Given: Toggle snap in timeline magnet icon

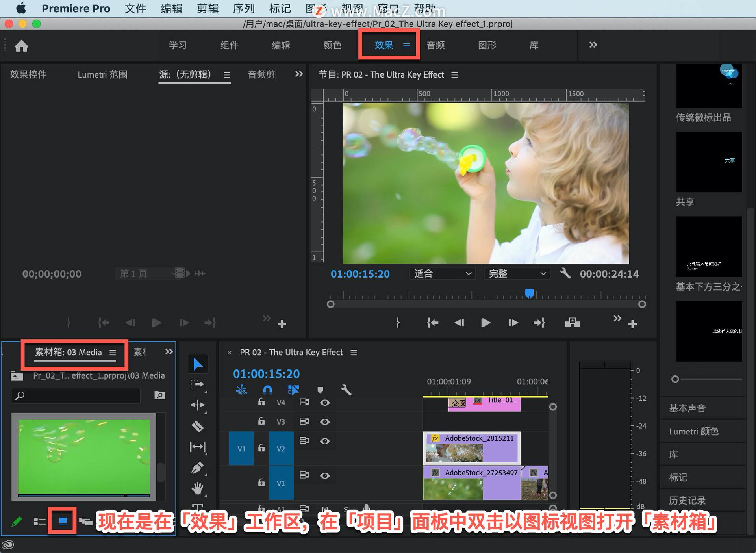Looking at the screenshot, I should (x=267, y=390).
